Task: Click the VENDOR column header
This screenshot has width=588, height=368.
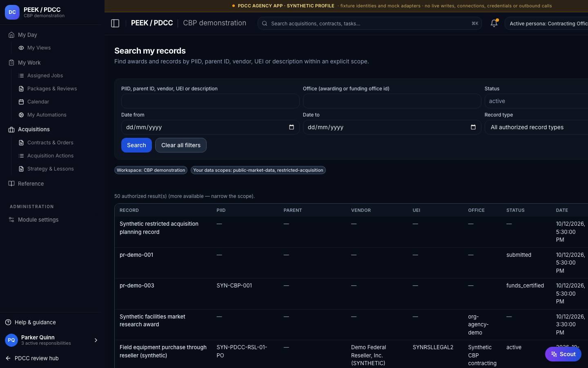Action: [361, 210]
